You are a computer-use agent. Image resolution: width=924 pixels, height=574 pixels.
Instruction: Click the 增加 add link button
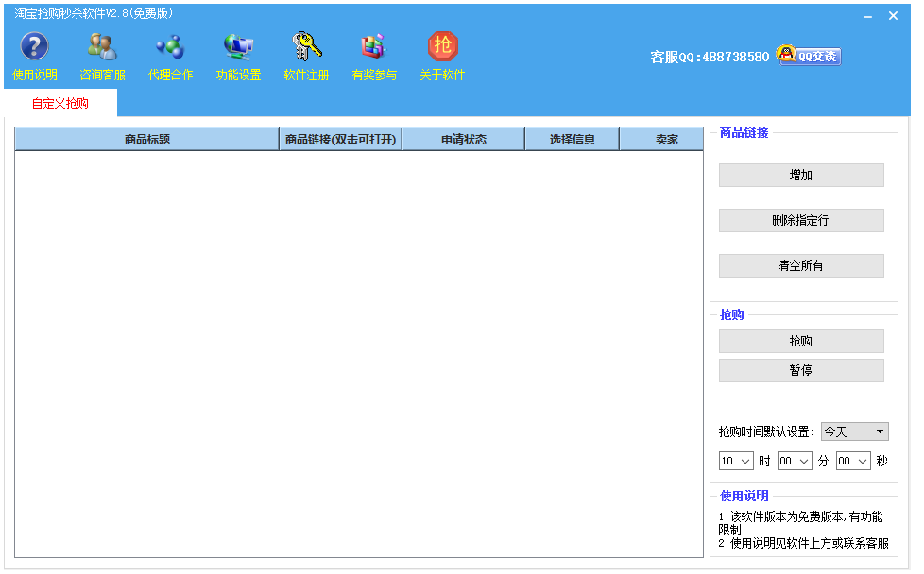click(x=801, y=176)
